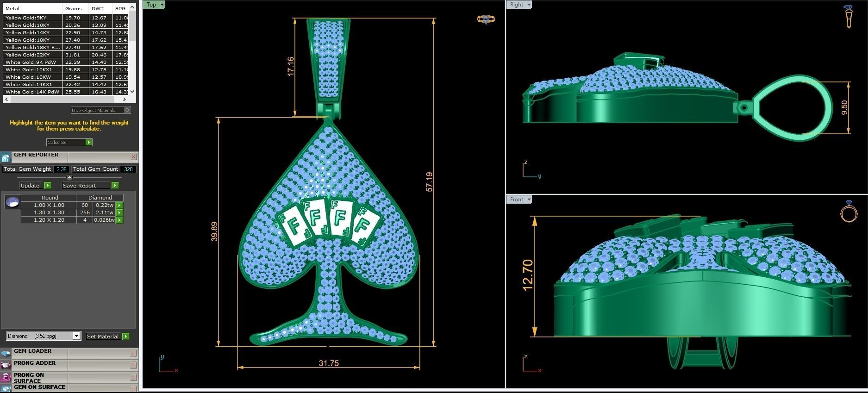The image size is (868, 393).
Task: Select the White Gold:14KX1 row
Action: [66, 84]
